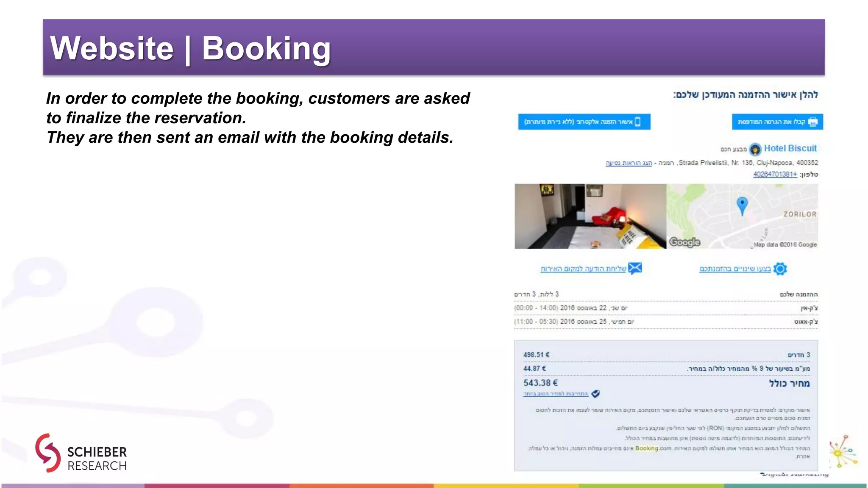Image resolution: width=868 pixels, height=488 pixels.
Task: Click the check-out date 25 August 2016 row
Action: point(666,322)
